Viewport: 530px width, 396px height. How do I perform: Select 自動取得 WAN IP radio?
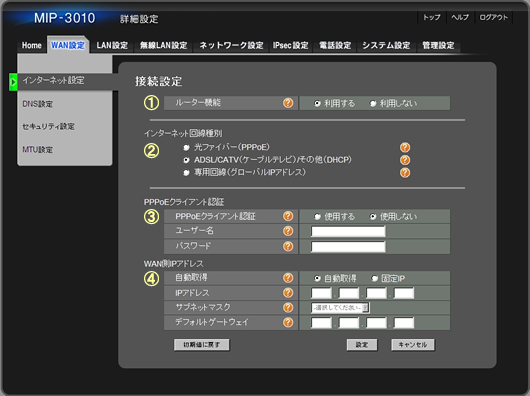(317, 278)
